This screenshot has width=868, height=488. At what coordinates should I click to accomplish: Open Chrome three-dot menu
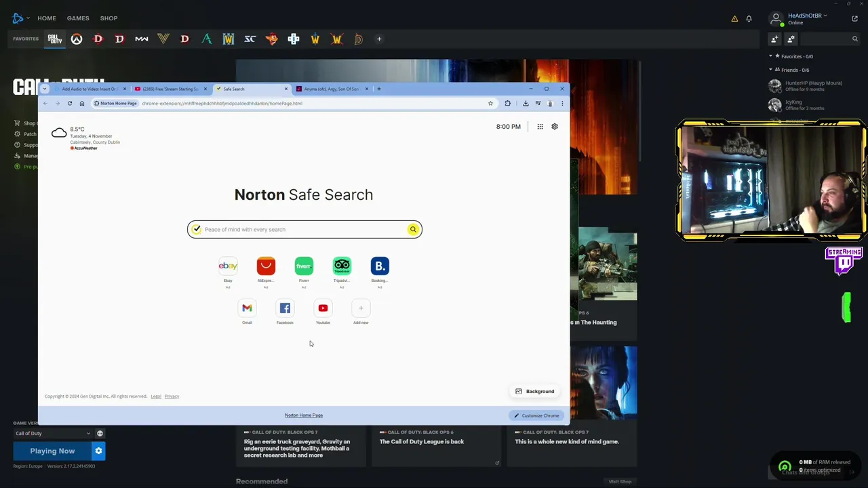click(561, 104)
